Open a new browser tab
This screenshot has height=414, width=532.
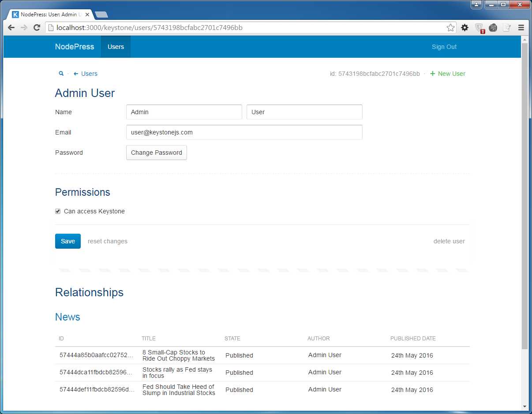(x=101, y=15)
